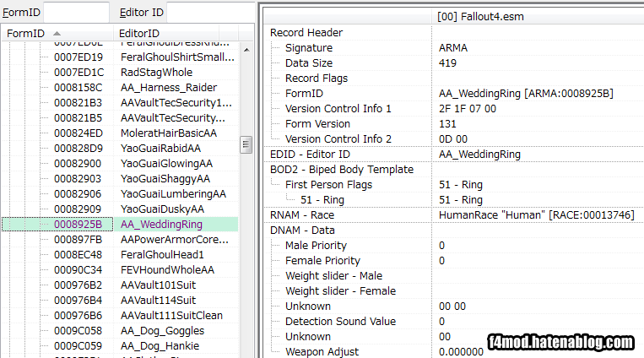Click the Signature row label
Viewport: 644px width, 358px height.
point(309,47)
